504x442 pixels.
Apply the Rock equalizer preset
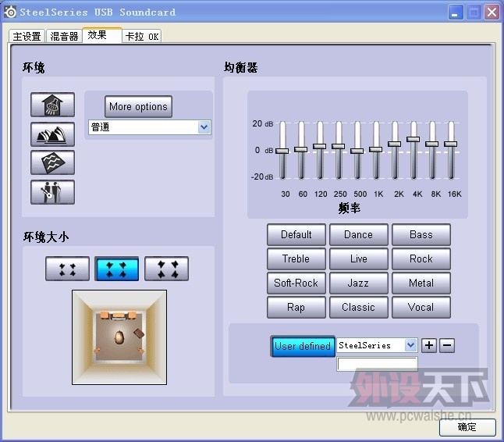421,259
